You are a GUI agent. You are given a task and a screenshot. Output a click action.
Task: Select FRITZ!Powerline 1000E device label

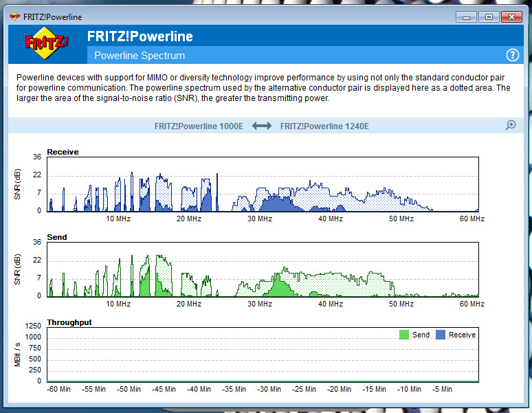[x=199, y=126]
